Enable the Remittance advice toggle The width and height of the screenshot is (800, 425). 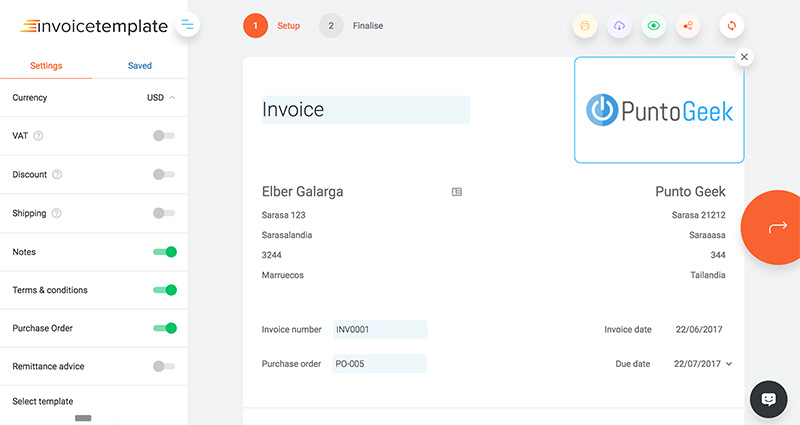pyautogui.click(x=164, y=366)
